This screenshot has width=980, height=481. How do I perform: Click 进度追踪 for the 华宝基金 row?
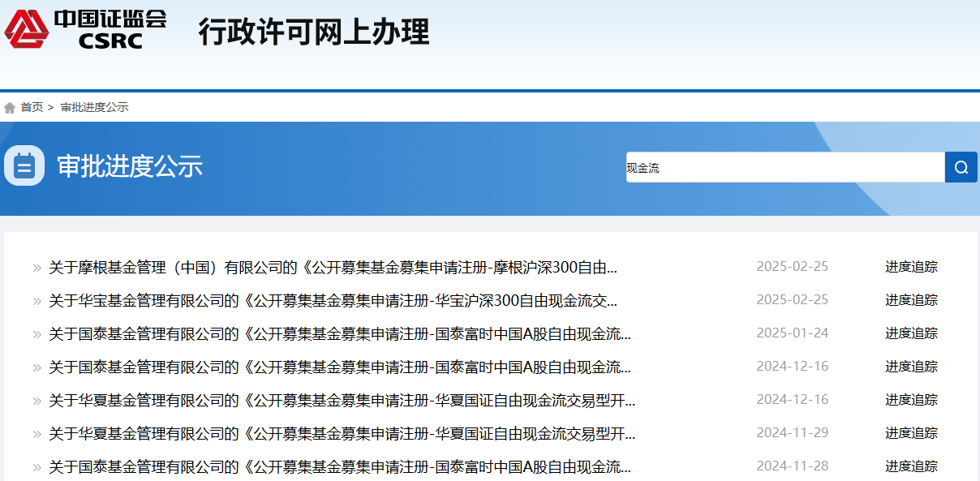pos(911,300)
